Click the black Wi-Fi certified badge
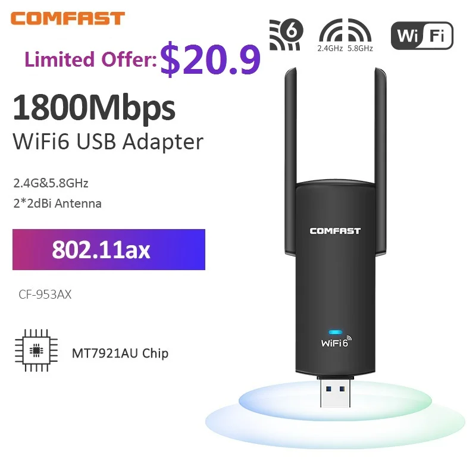 [x=422, y=36]
